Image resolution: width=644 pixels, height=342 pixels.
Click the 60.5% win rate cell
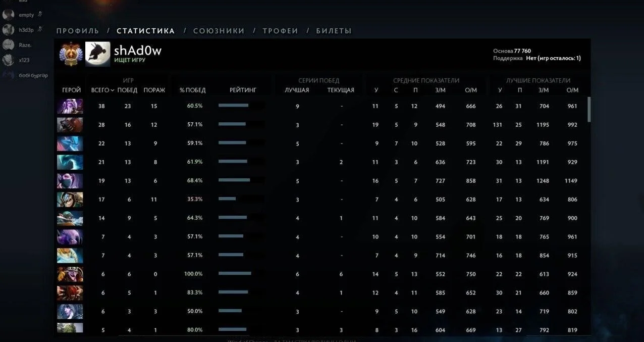tap(195, 106)
